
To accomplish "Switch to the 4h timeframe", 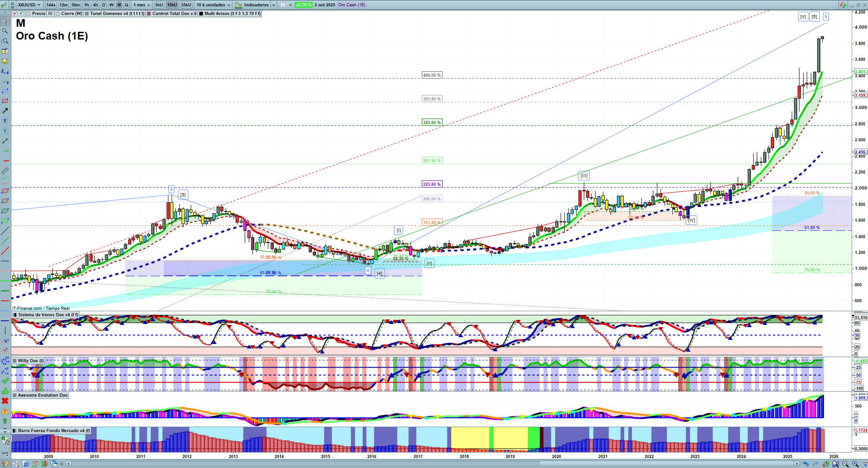I will [x=95, y=5].
